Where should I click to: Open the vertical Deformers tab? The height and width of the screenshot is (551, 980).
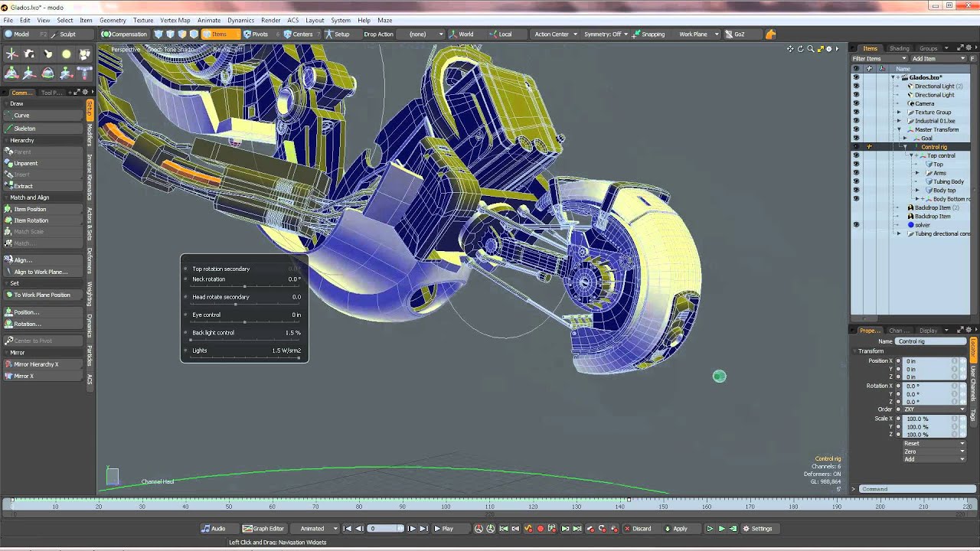pos(90,260)
